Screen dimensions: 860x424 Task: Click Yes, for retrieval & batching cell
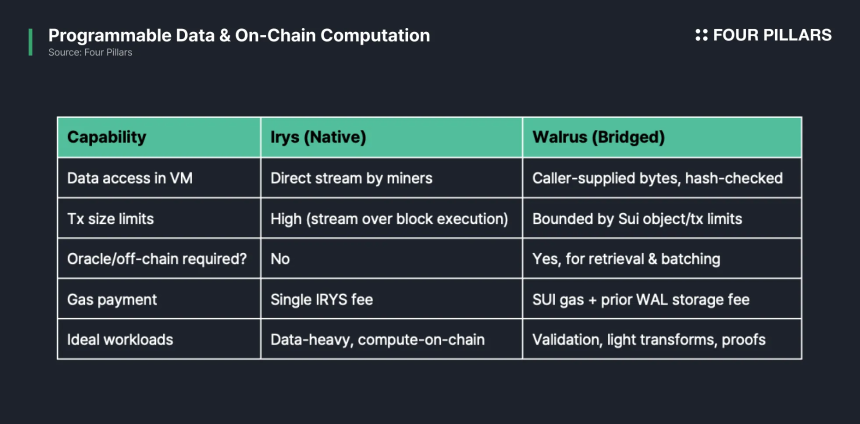[x=663, y=258]
